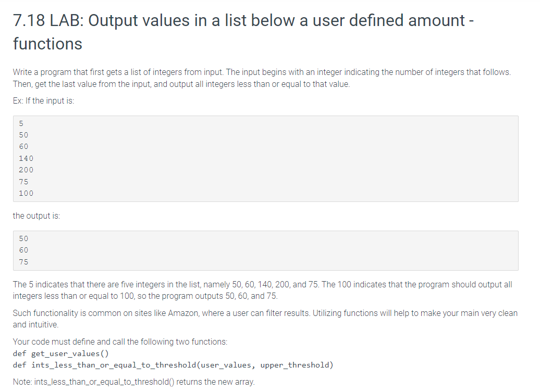Click the 'Write a program' description paragraph

tap(262, 78)
